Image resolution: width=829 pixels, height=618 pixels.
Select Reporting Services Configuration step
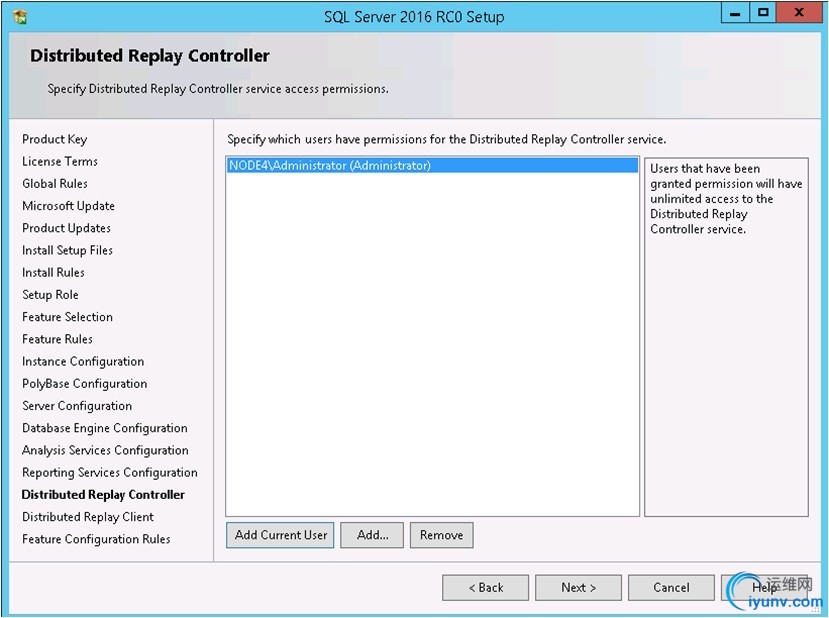coord(110,472)
